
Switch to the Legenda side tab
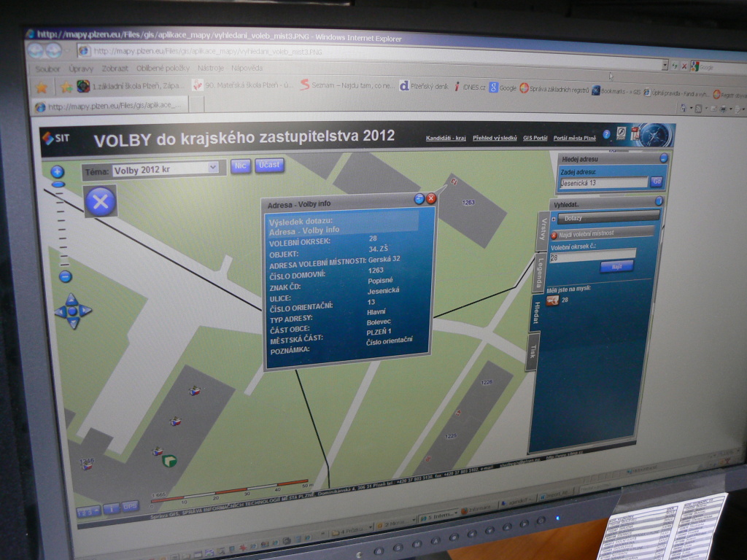click(x=539, y=273)
